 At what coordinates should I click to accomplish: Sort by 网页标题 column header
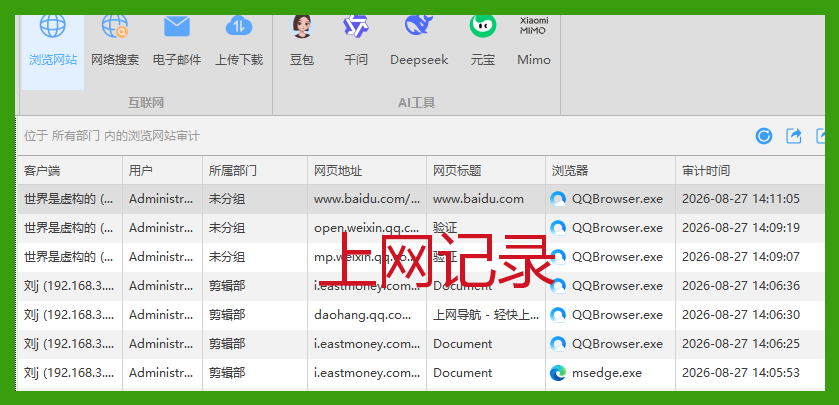click(x=486, y=171)
